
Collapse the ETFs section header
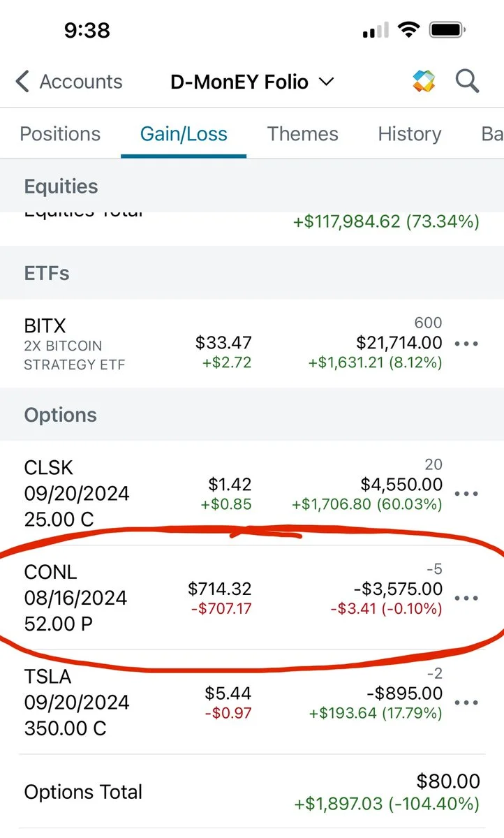[252, 273]
